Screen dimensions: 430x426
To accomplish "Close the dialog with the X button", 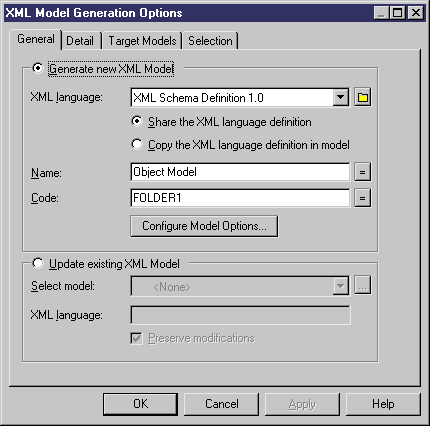I will click(x=416, y=13).
